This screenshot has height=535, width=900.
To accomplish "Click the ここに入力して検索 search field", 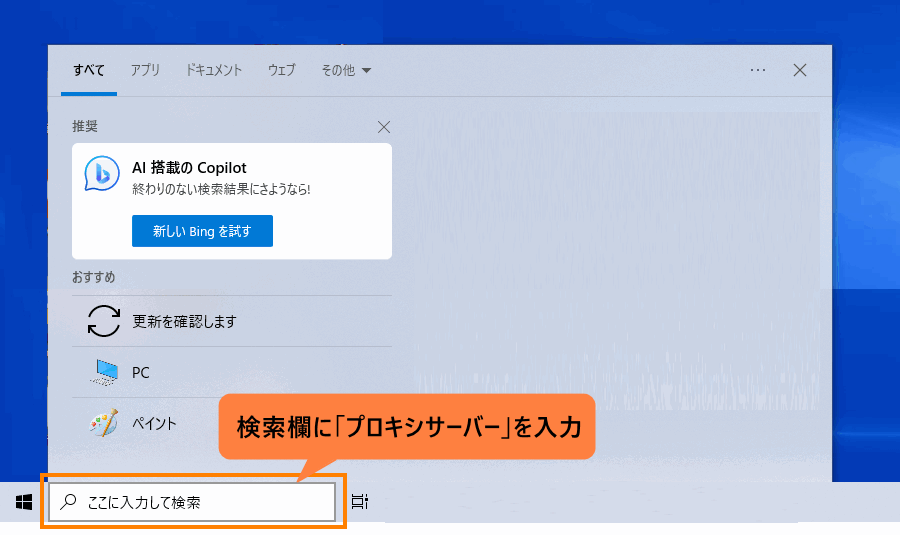I will (192, 502).
